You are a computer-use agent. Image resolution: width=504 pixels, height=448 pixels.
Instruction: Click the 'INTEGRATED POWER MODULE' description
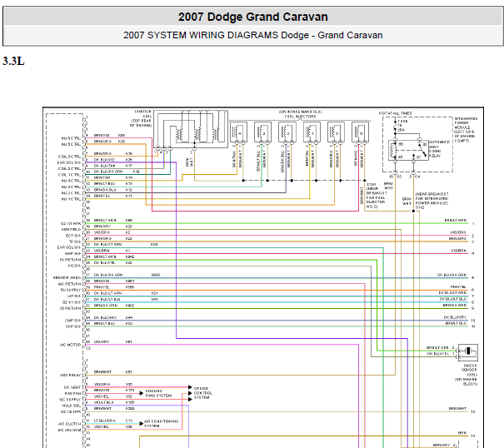click(466, 130)
